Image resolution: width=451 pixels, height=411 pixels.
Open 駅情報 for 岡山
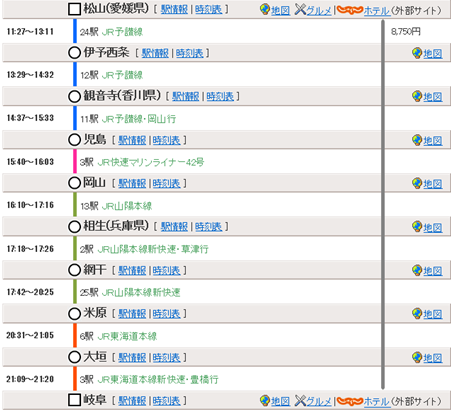click(132, 183)
